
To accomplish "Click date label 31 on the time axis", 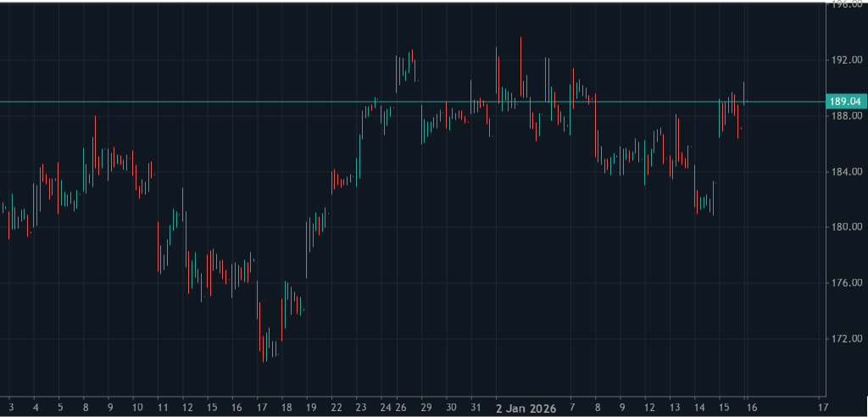I will click(475, 408).
